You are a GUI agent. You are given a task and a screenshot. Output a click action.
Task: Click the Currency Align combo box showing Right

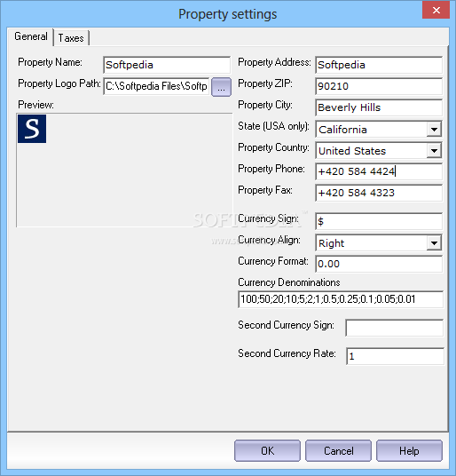[379, 242]
